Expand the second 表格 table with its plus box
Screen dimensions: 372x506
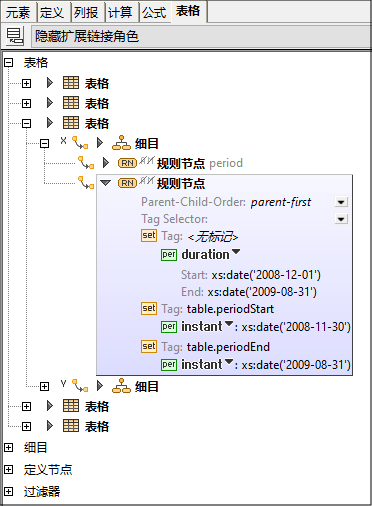pos(26,103)
